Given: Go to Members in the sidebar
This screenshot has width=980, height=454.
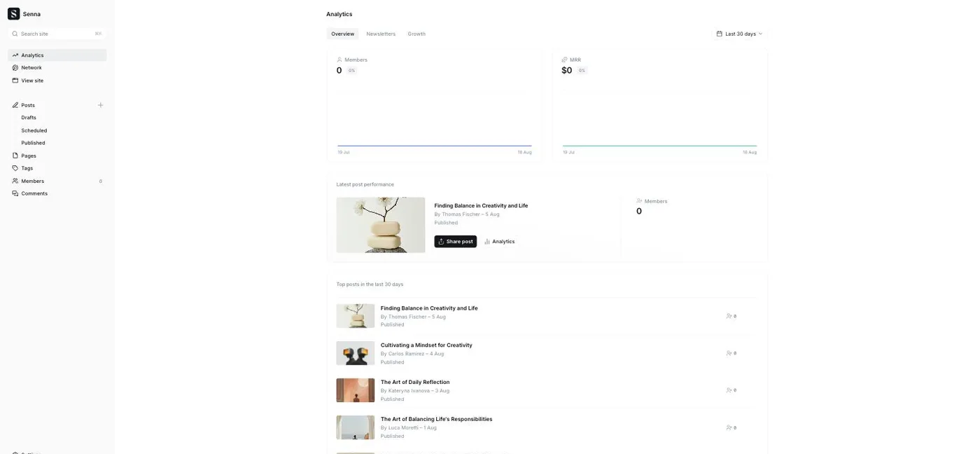Looking at the screenshot, I should pyautogui.click(x=57, y=181).
